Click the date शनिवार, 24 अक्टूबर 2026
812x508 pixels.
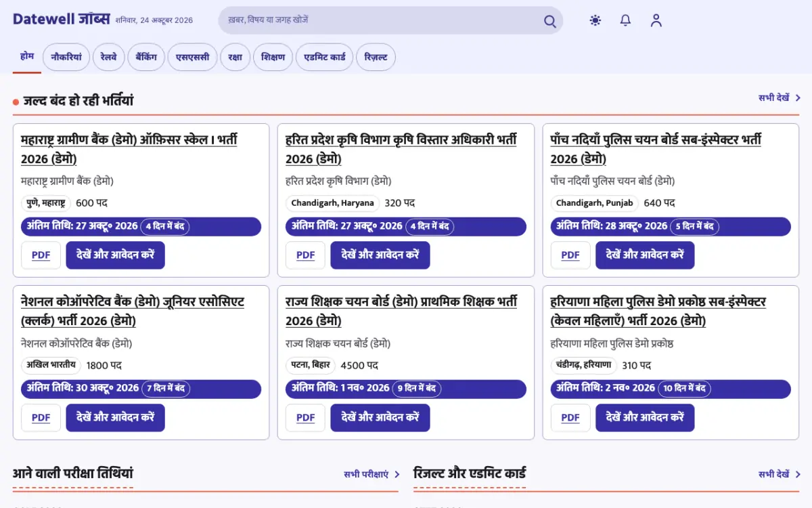point(154,20)
